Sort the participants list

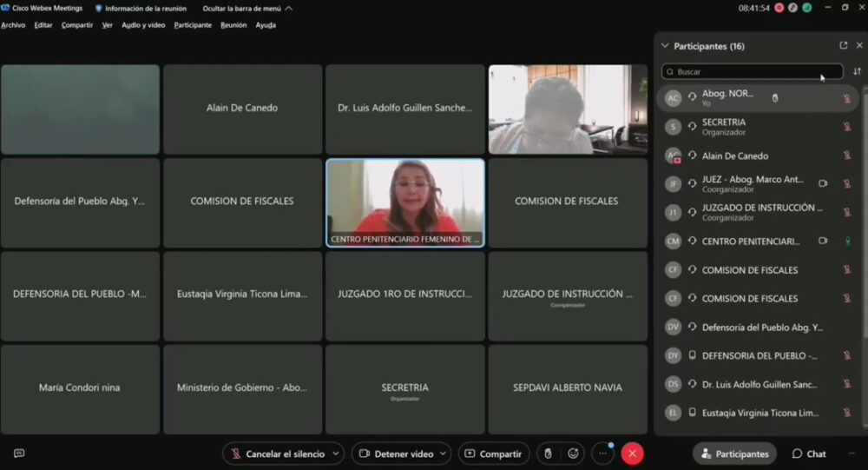(x=858, y=71)
